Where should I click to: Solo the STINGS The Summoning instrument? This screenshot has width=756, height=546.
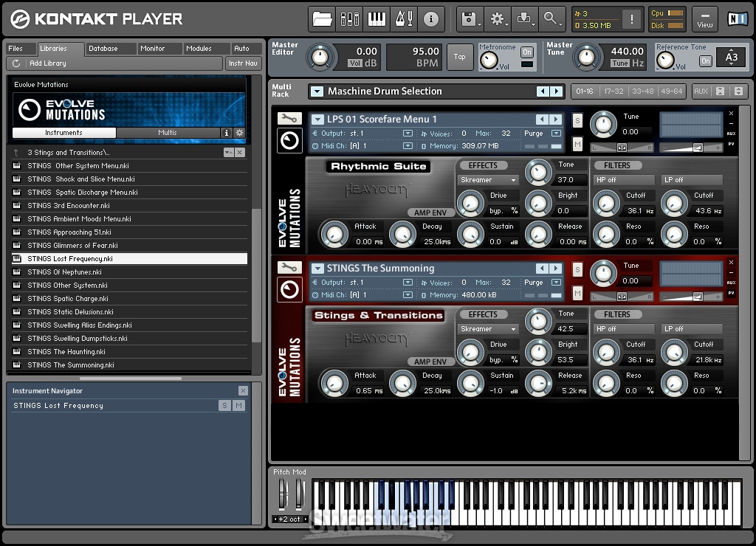coord(577,270)
